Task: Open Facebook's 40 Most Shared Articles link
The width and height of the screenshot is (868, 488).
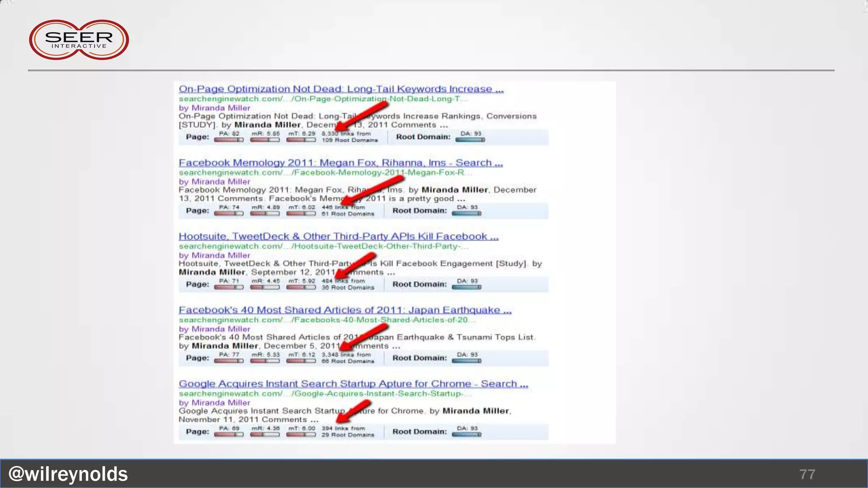Action: click(x=345, y=310)
